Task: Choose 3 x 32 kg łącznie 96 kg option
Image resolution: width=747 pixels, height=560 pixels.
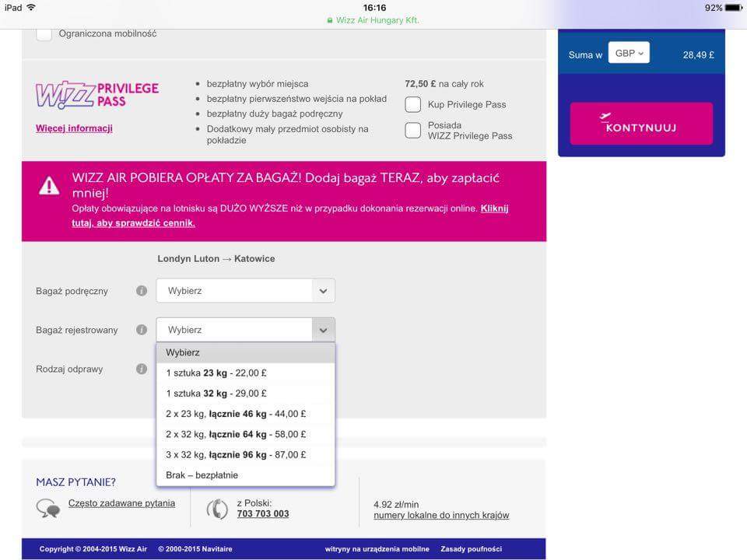Action: pos(245,455)
